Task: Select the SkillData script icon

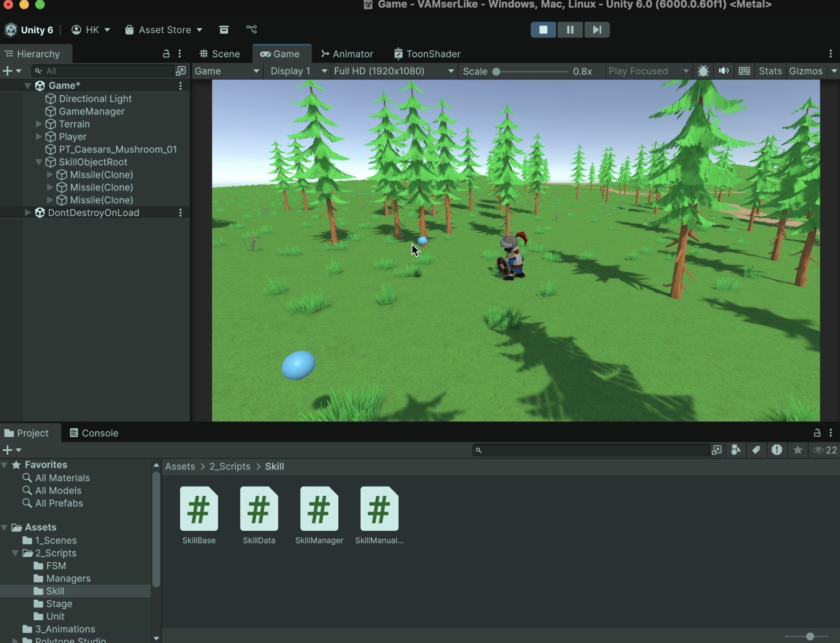Action: click(x=259, y=509)
